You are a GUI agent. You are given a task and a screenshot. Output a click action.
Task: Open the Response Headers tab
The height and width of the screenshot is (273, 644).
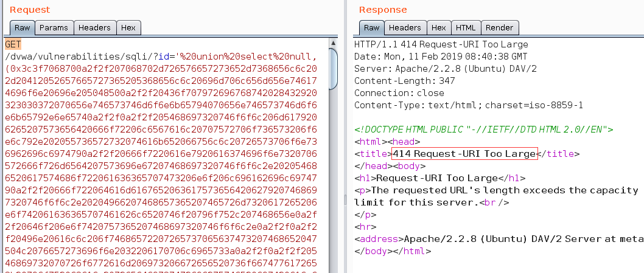[x=405, y=28]
